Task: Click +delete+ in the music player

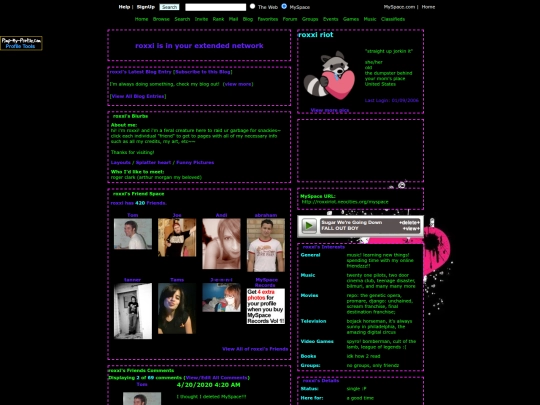Action: point(409,223)
